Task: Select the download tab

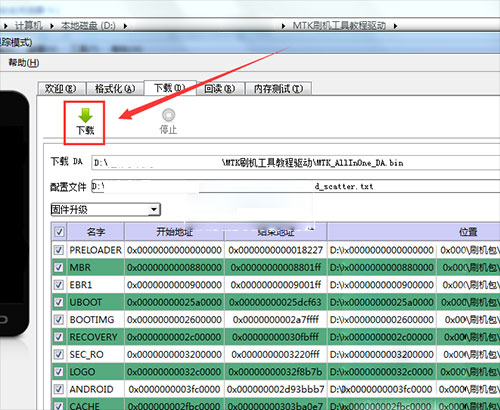Action: tap(170, 88)
